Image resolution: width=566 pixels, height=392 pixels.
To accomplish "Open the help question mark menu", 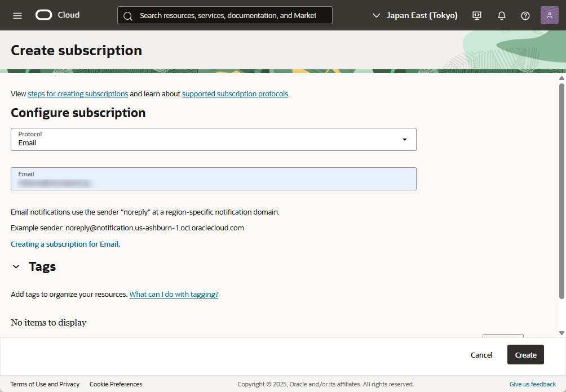I will pyautogui.click(x=525, y=16).
